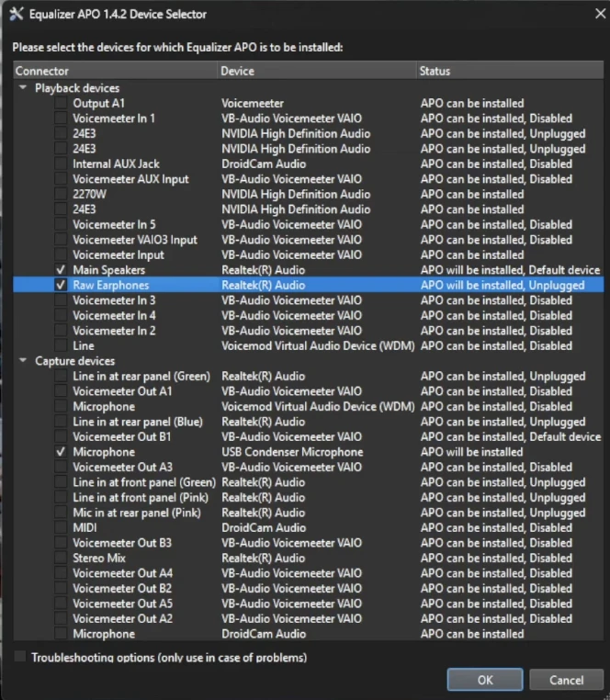610x700 pixels.
Task: Check the Output A1 checkbox
Action: (61, 103)
